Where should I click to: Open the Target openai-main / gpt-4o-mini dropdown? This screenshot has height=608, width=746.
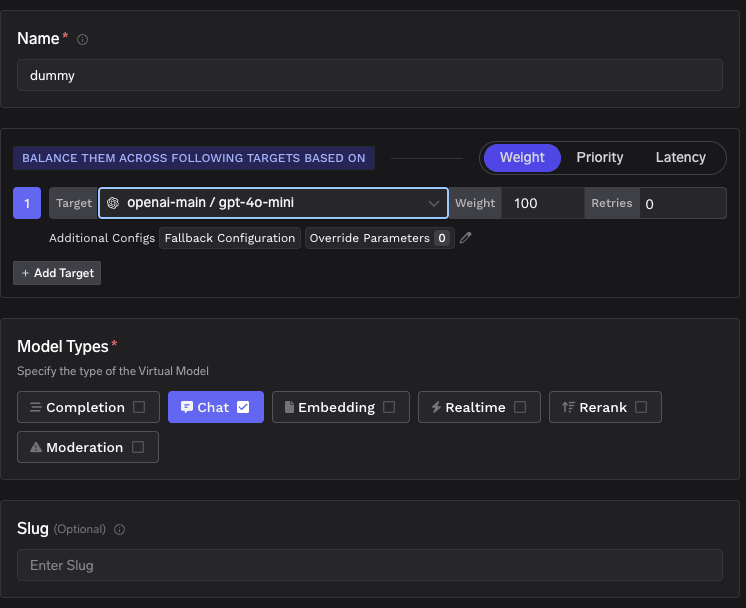point(273,203)
